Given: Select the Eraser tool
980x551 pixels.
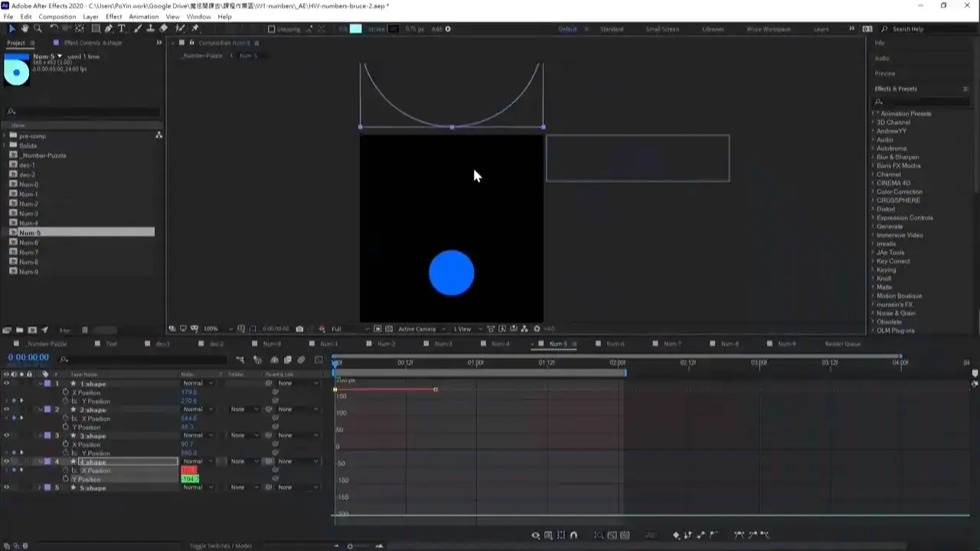Looking at the screenshot, I should [x=163, y=28].
